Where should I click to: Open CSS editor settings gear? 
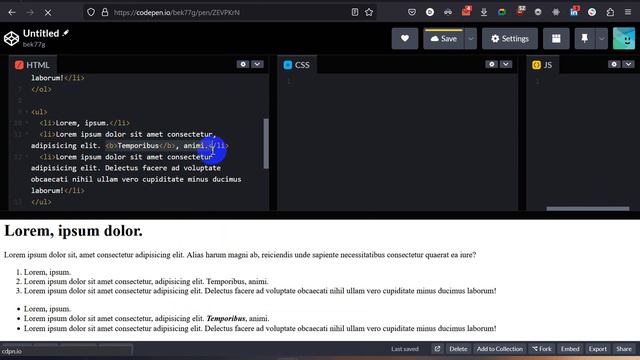coord(491,64)
